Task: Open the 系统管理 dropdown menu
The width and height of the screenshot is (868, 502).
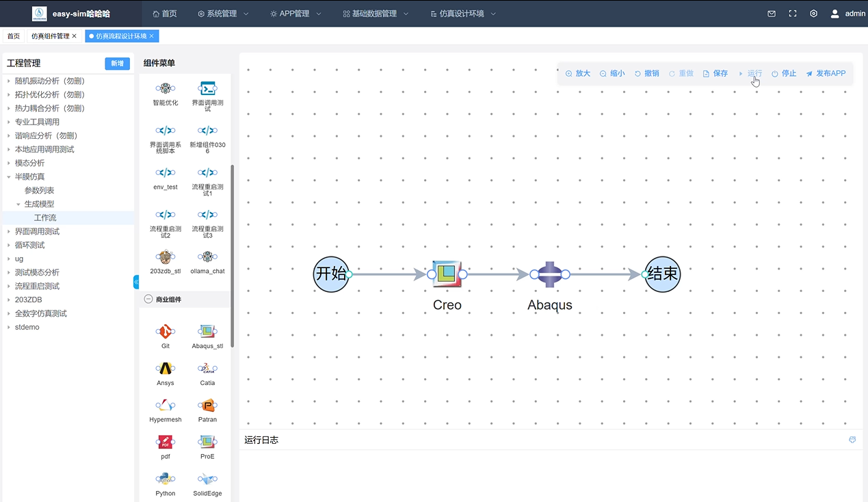Action: [x=223, y=14]
